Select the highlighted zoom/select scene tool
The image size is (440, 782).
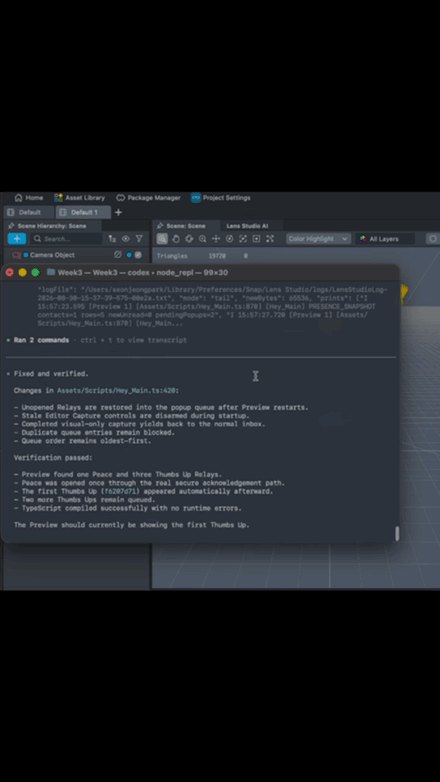point(162,239)
